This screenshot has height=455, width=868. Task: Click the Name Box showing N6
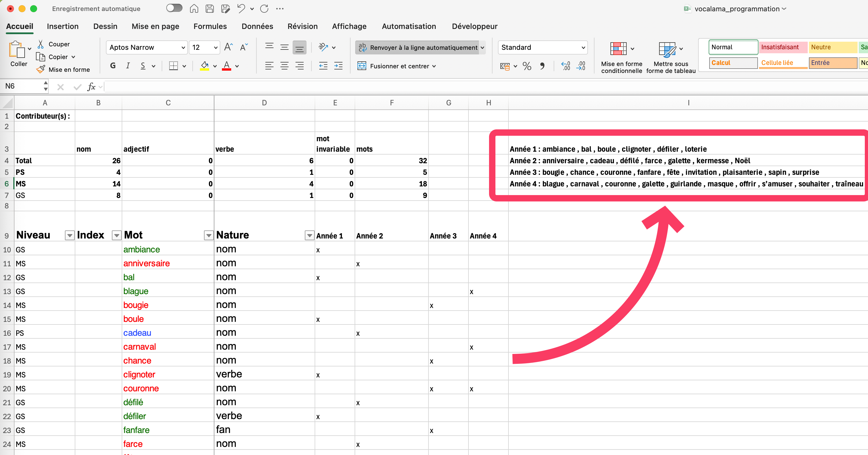pos(22,86)
